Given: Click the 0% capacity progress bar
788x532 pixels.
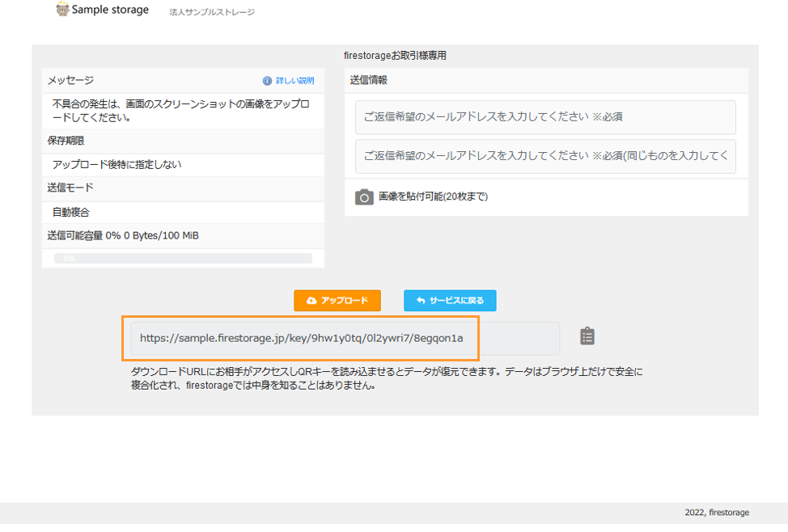Looking at the screenshot, I should click(183, 258).
